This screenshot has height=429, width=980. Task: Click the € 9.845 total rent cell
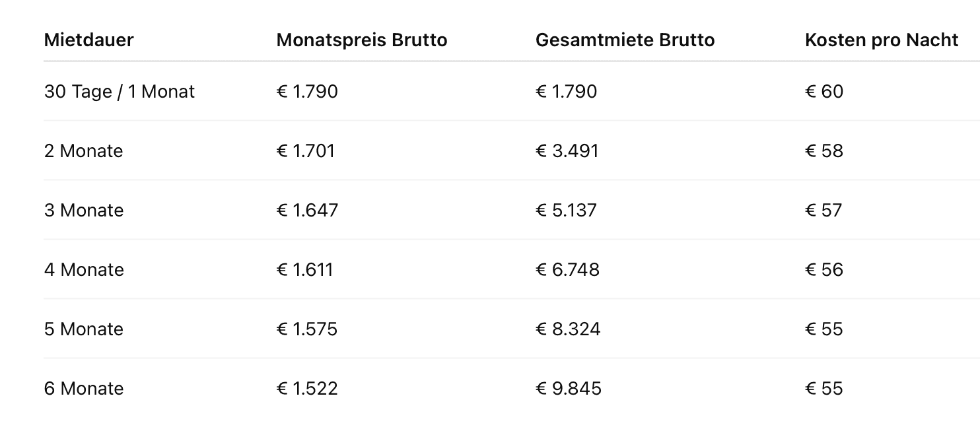pos(569,389)
